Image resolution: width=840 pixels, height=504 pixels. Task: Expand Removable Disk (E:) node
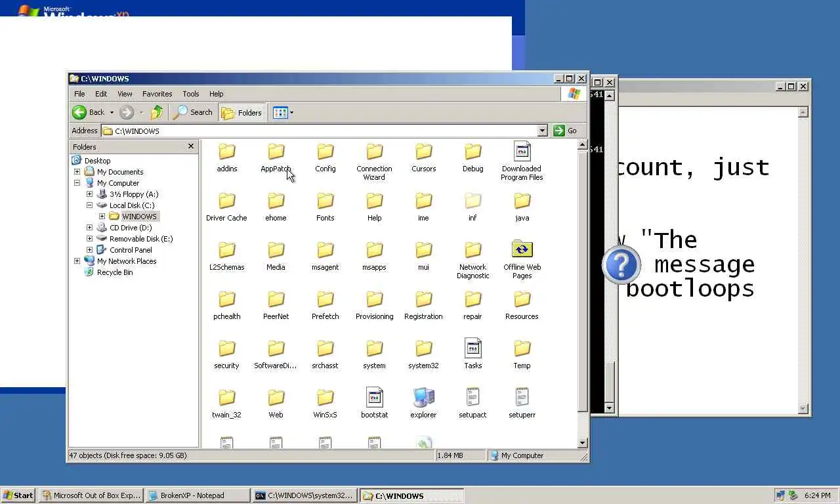(89, 239)
